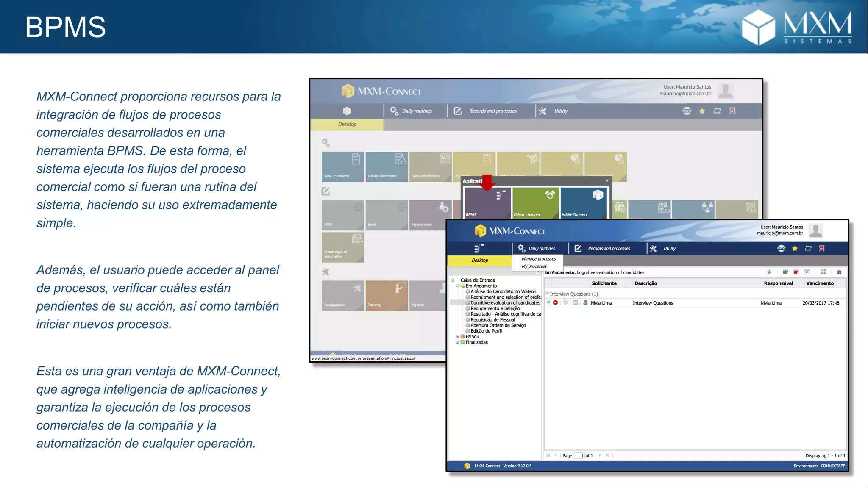Click the www globe icon in the back window
Image resolution: width=868 pixels, height=488 pixels.
pyautogui.click(x=687, y=111)
